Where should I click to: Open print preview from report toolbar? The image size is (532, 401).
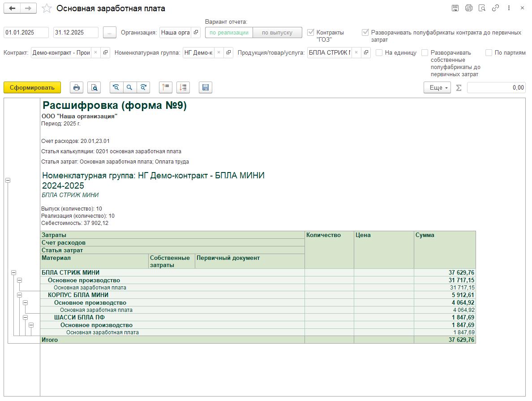click(x=94, y=88)
